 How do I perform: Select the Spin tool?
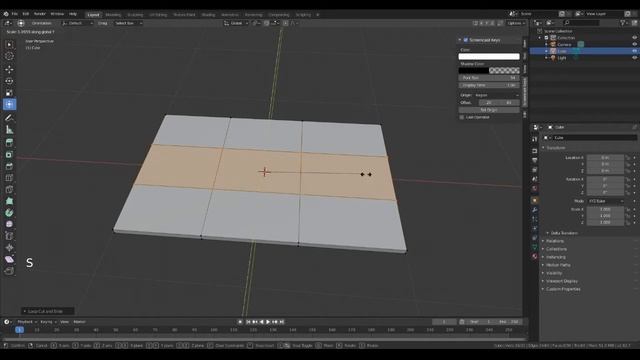(x=9, y=213)
